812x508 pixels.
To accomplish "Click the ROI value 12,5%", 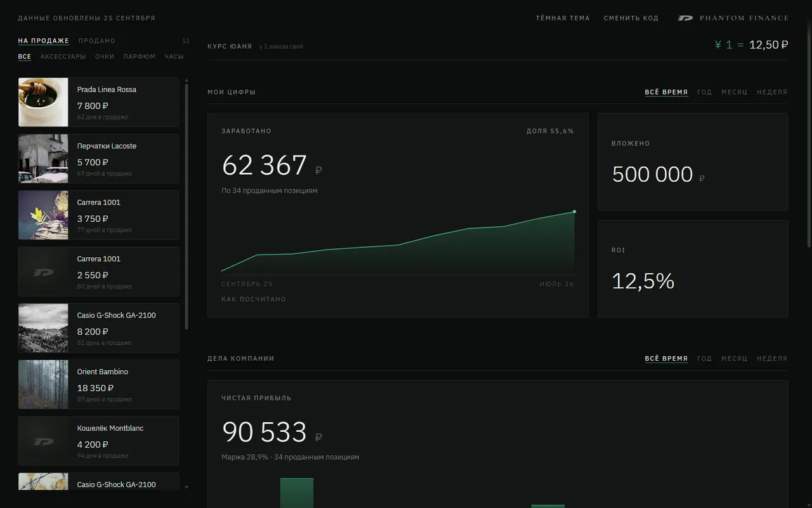I will coord(643,281).
